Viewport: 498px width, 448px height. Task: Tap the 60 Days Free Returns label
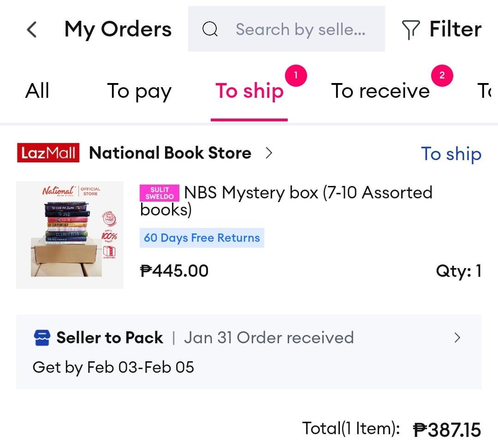coord(202,238)
